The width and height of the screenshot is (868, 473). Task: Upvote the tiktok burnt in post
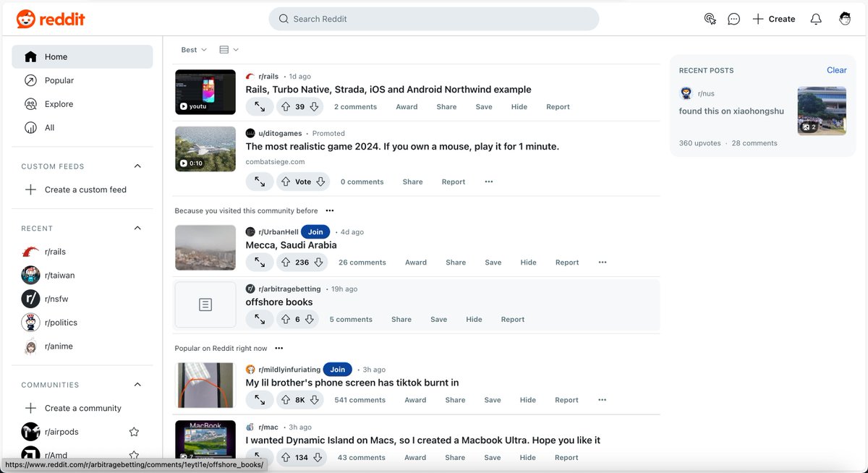pyautogui.click(x=286, y=400)
